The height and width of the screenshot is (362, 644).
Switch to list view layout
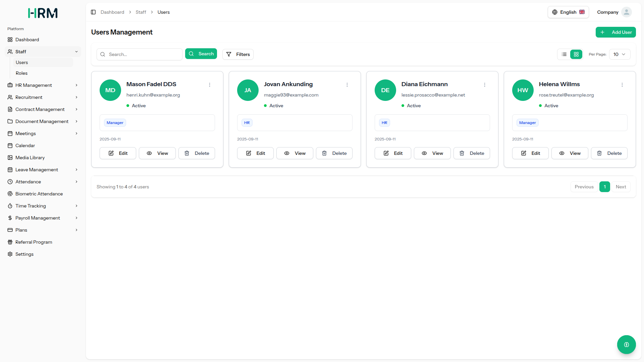tap(564, 54)
